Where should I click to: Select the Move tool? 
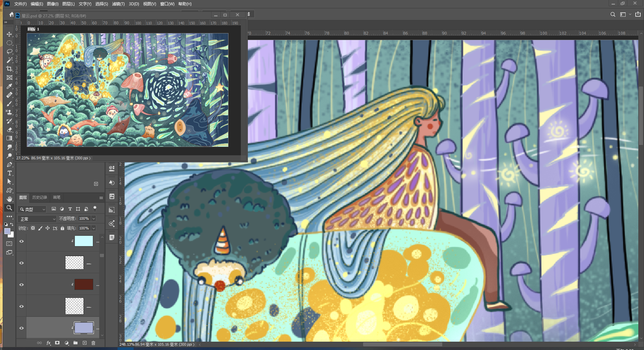(9, 34)
